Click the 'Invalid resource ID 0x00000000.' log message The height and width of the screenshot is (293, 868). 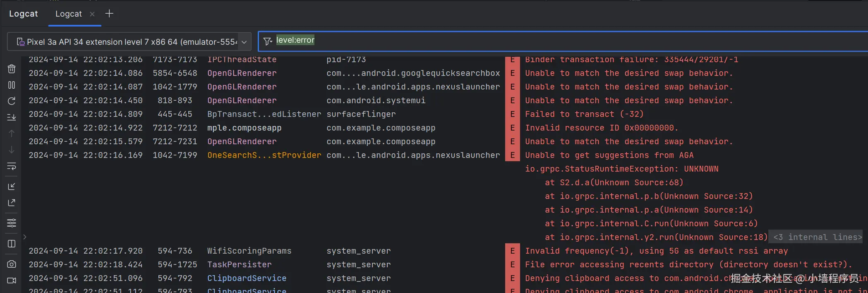coord(602,128)
